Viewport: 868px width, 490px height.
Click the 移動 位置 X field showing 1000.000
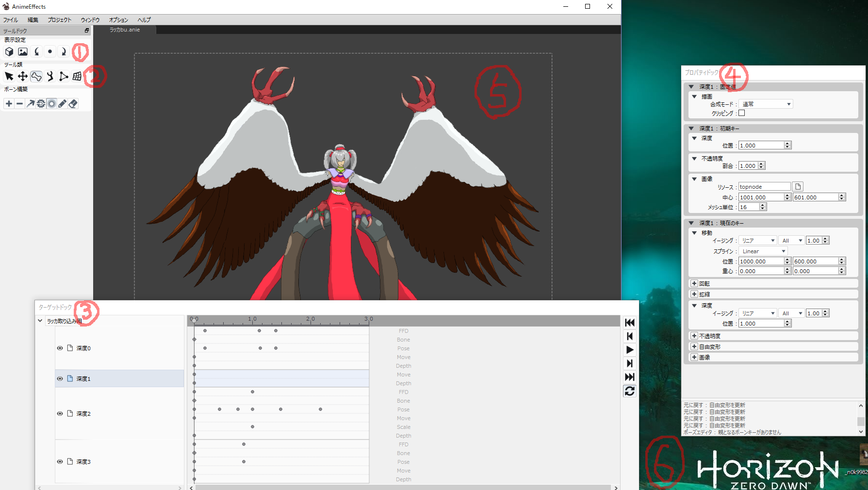(x=762, y=261)
